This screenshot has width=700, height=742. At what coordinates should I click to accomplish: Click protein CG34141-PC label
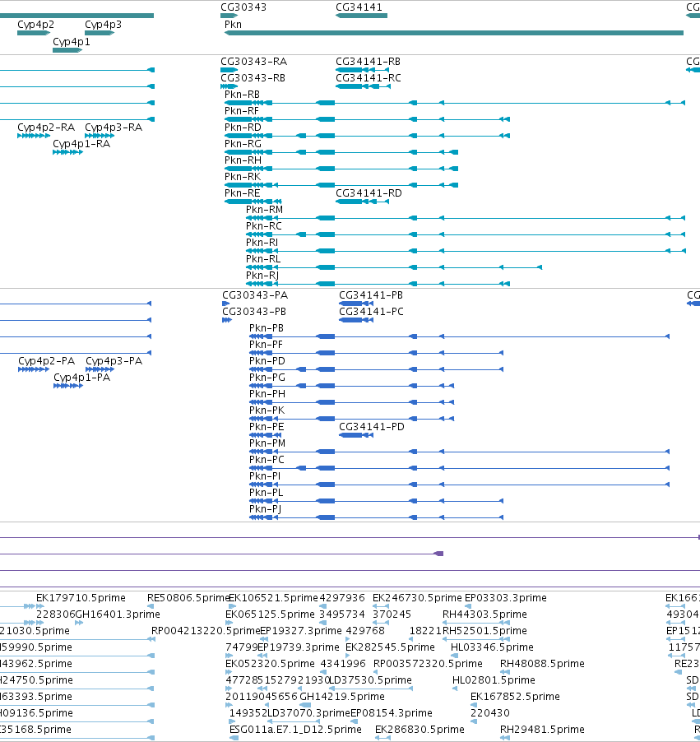tap(371, 312)
